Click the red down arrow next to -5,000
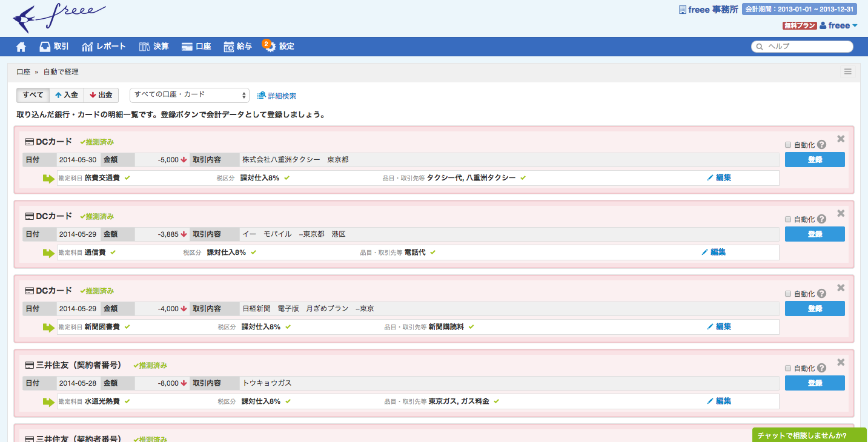The width and height of the screenshot is (868, 442). coord(184,160)
